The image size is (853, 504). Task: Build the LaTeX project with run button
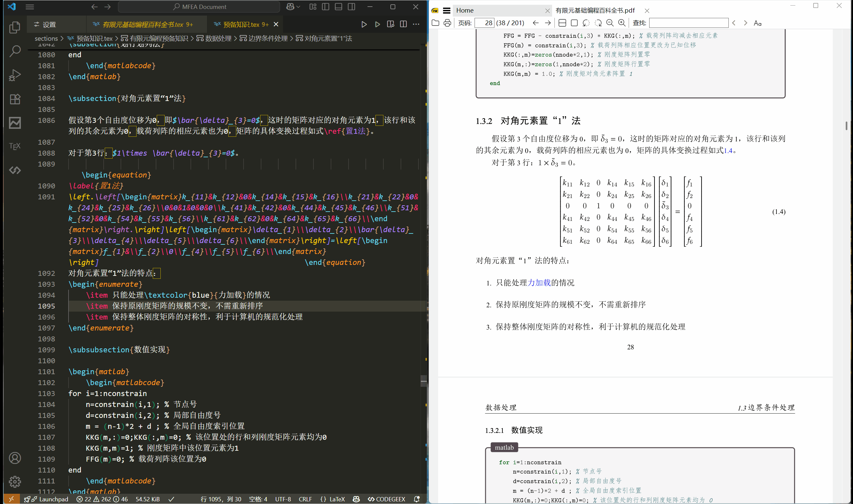pyautogui.click(x=364, y=25)
